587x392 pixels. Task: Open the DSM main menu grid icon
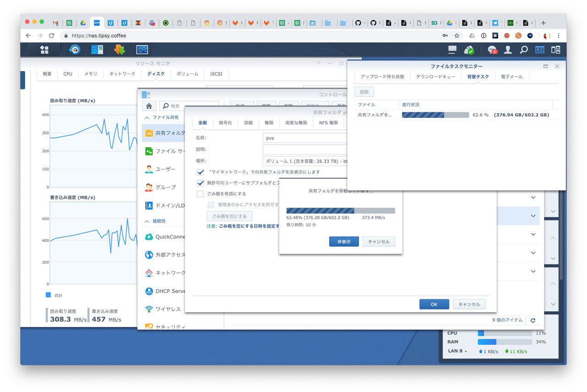44,50
